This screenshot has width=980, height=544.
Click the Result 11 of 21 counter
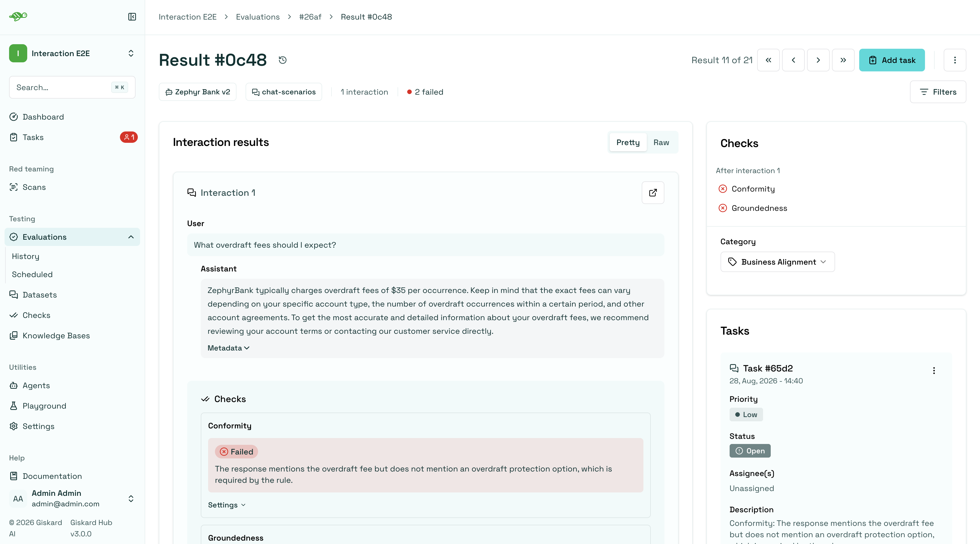tap(722, 60)
